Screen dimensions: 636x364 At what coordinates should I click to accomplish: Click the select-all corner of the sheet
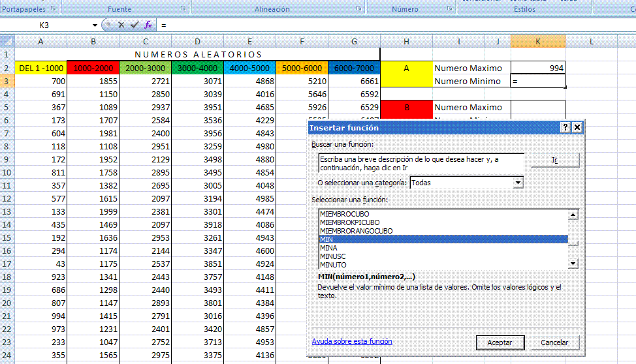click(7, 42)
